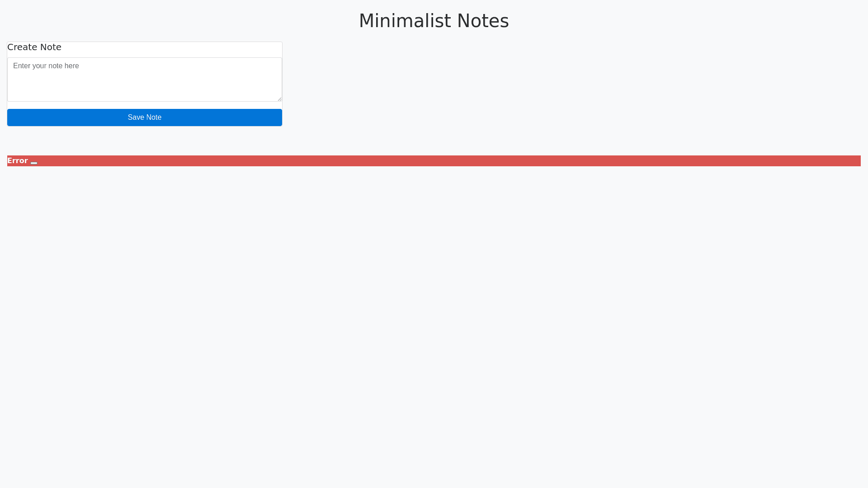Select the note entry field under Create Note
868x488 pixels.
pos(145,80)
